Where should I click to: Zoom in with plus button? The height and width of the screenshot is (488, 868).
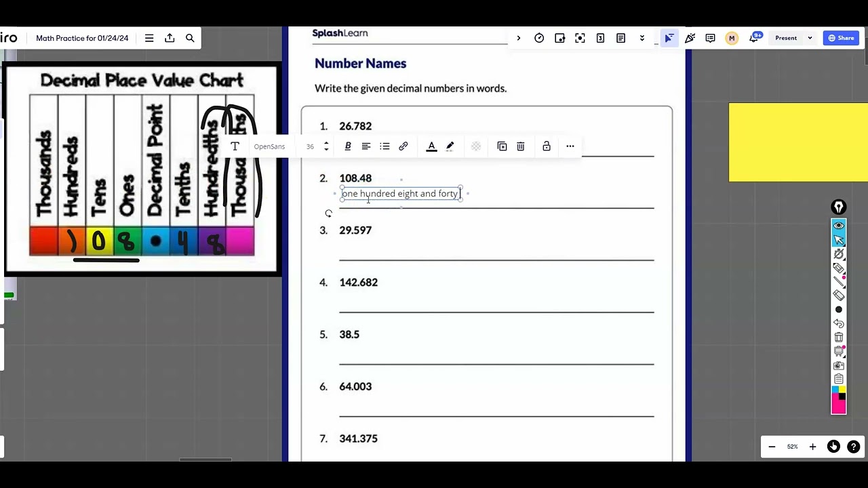click(812, 447)
